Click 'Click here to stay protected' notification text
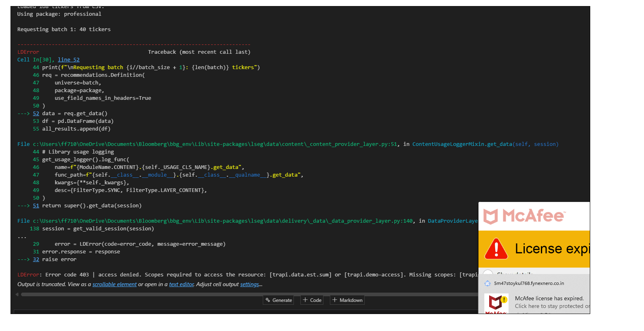The image size is (644, 331). click(552, 306)
